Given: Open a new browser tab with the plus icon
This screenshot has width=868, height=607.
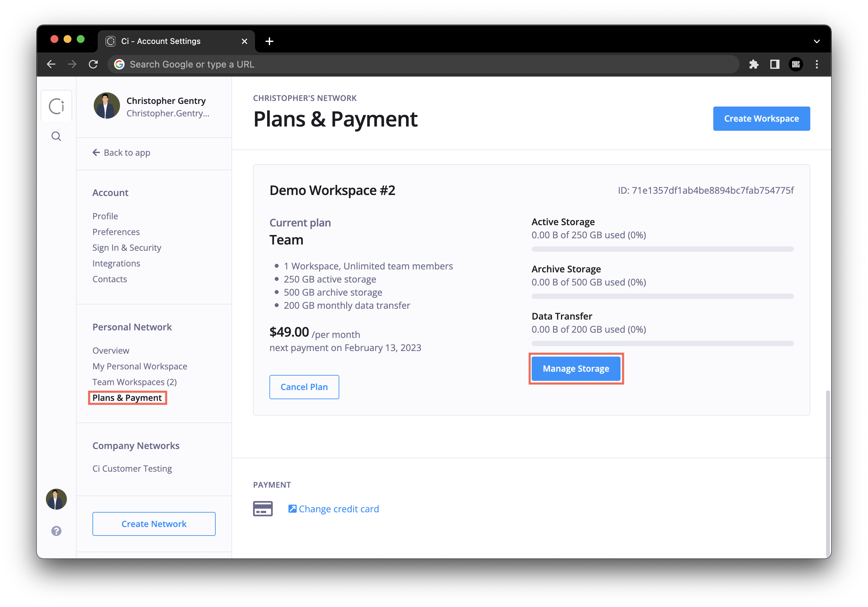Looking at the screenshot, I should pos(269,41).
